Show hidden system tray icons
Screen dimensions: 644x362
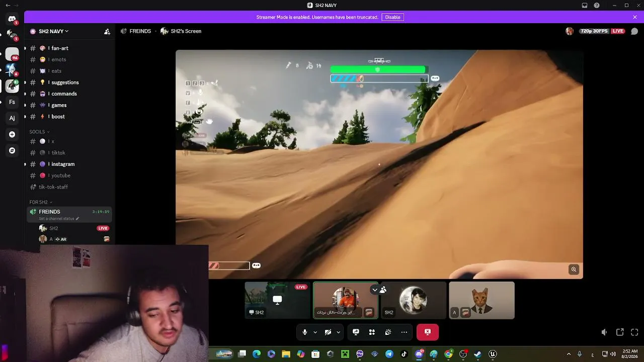(x=569, y=354)
